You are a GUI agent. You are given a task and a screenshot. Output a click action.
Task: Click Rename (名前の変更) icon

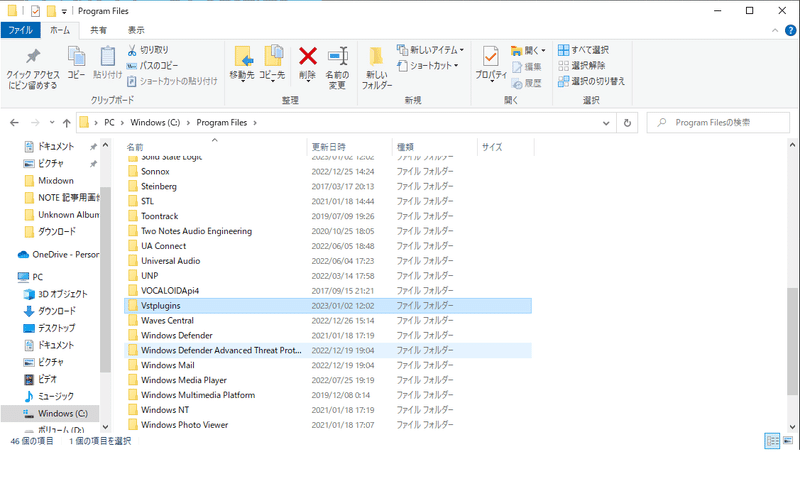(x=337, y=56)
